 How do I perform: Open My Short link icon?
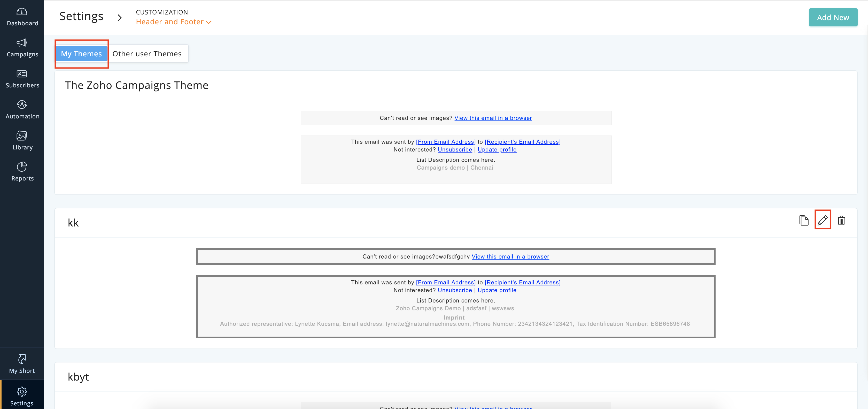point(22,359)
